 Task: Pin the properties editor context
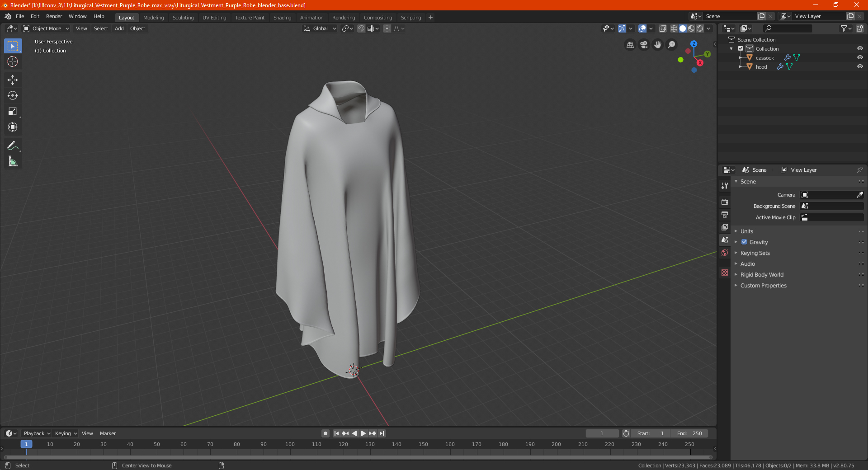859,170
